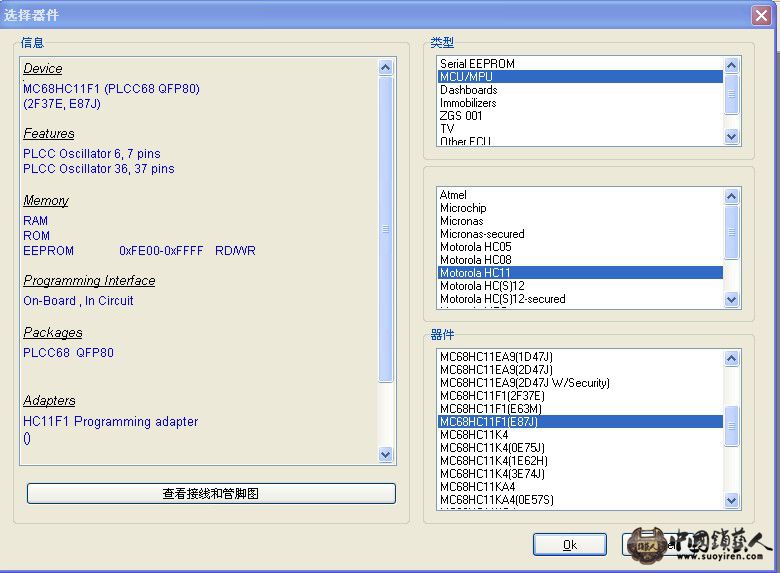Screen dimensions: 780x573
Task: Click the Ok button
Action: [570, 545]
